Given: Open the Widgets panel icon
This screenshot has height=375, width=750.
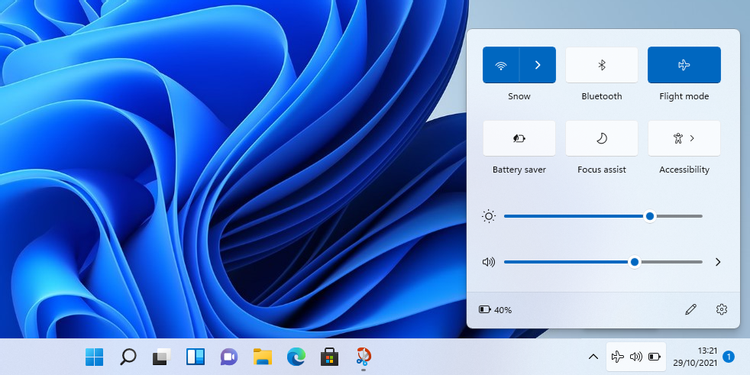Looking at the screenshot, I should click(x=195, y=357).
